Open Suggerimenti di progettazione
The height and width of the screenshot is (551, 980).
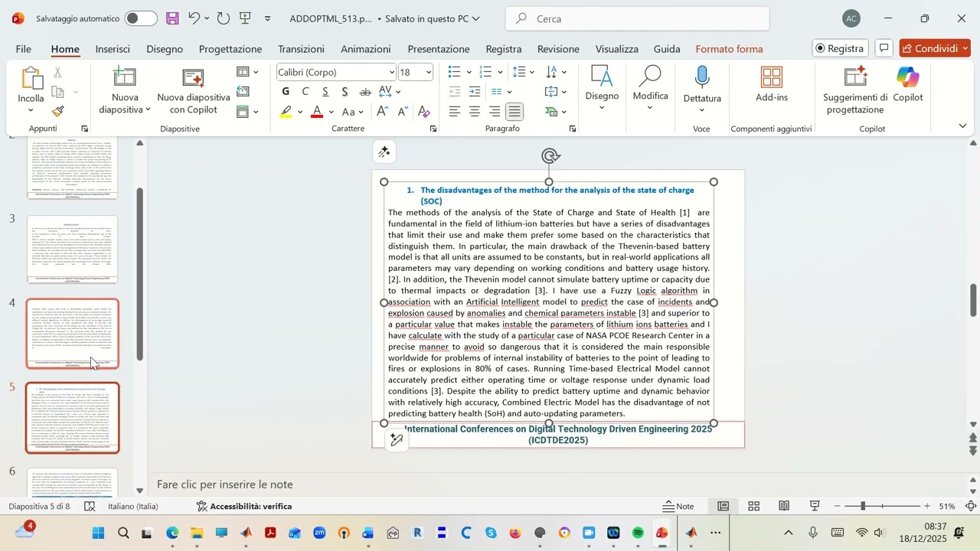click(x=855, y=90)
